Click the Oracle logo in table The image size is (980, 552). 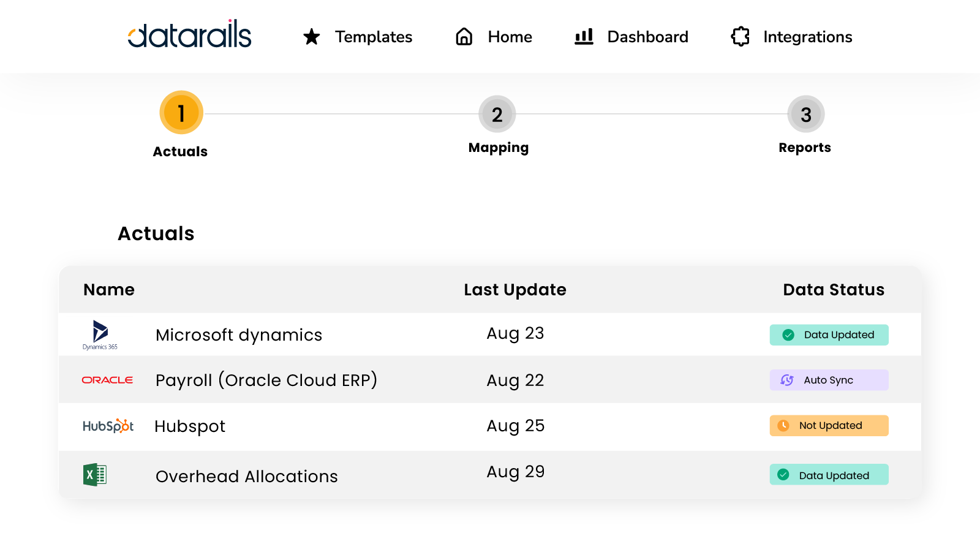[x=107, y=380]
